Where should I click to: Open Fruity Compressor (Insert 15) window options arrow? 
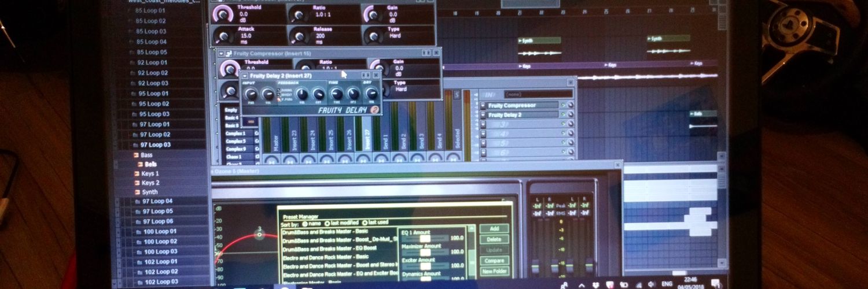point(222,53)
